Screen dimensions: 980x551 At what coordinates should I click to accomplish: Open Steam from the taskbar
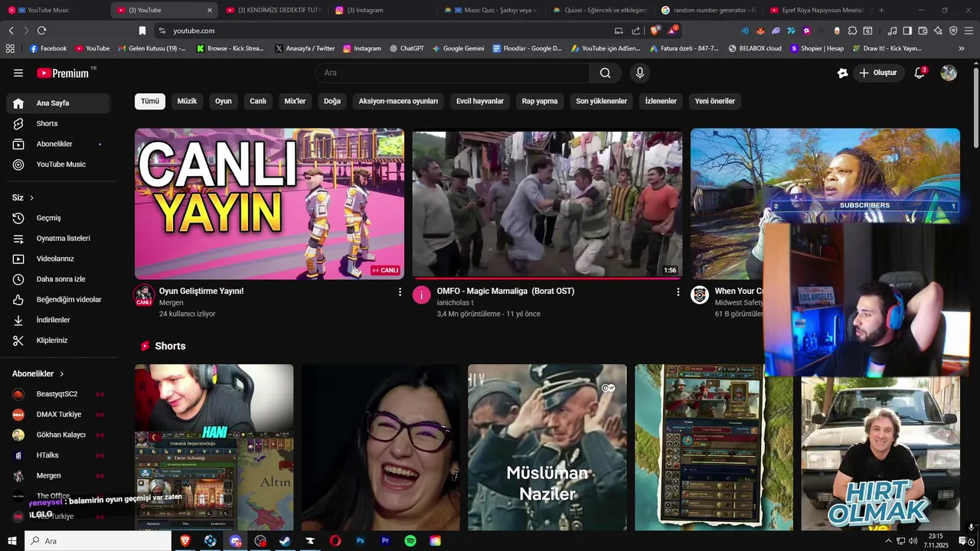point(285,541)
